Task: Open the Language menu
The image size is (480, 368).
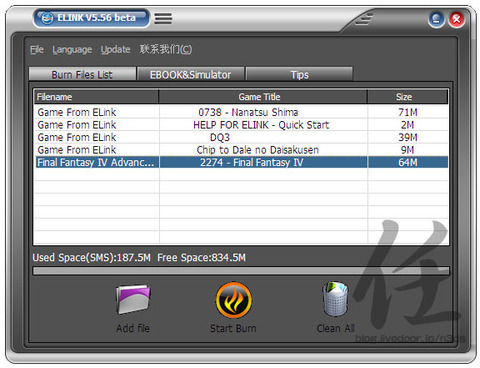Action: (x=72, y=50)
